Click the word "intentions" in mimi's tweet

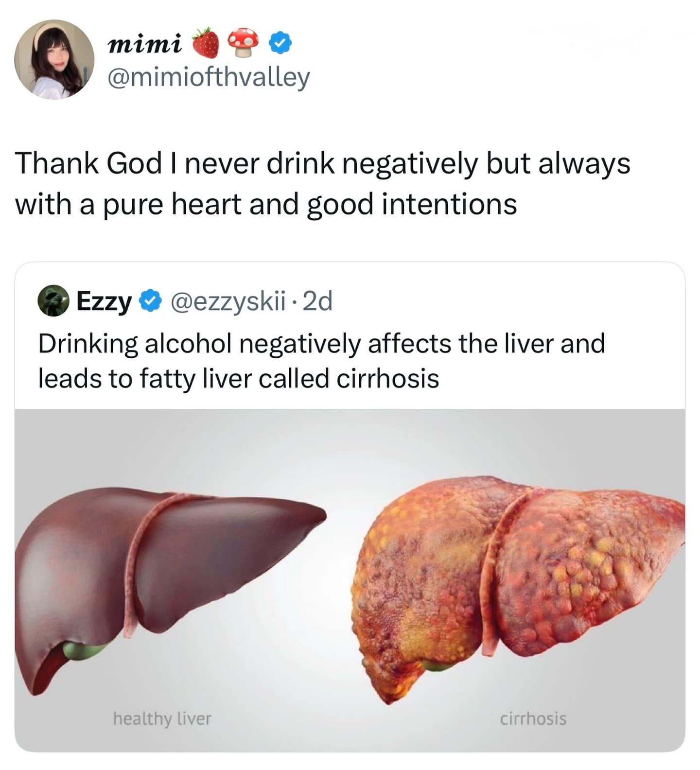(449, 204)
